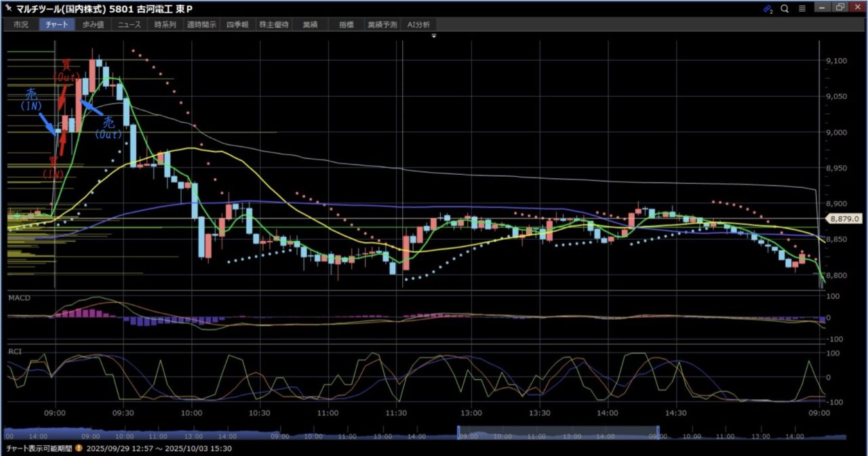The height and width of the screenshot is (456, 868).
Task: Open the 業績予測 tab
Action: (382, 24)
